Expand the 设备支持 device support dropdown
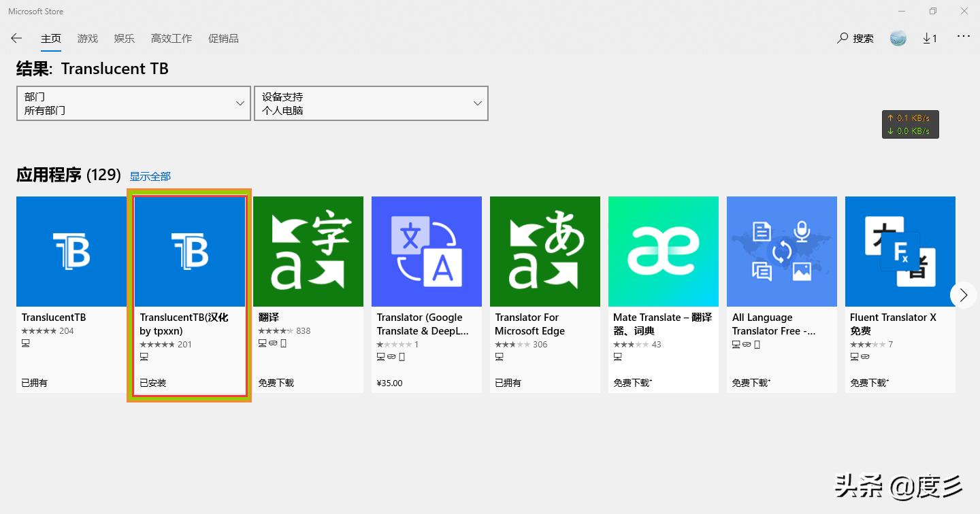This screenshot has height=514, width=980. [371, 103]
